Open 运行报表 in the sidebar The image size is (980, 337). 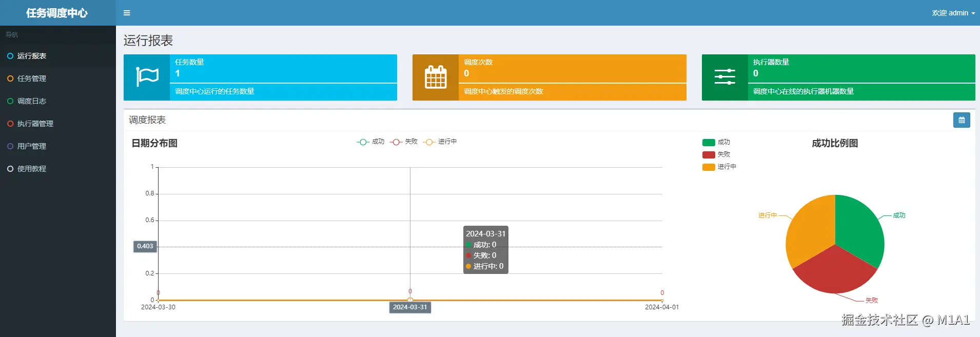[58, 56]
